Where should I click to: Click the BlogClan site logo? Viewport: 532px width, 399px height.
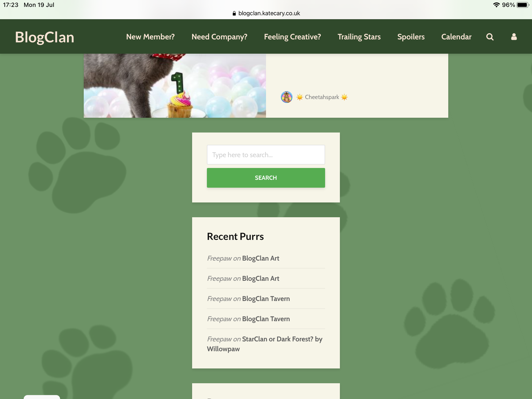[x=45, y=37]
